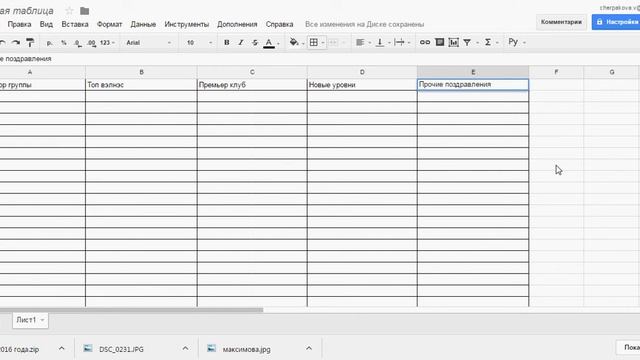Expand максимова.jpg download options arrow
640x360 pixels.
click(309, 348)
